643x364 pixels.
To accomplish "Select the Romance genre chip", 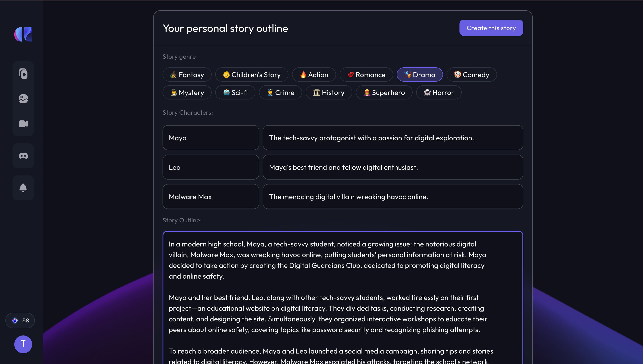I will [366, 74].
